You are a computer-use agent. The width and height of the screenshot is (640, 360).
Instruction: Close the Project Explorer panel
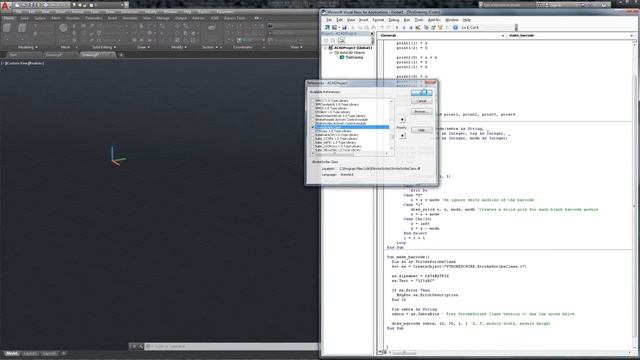(372, 33)
